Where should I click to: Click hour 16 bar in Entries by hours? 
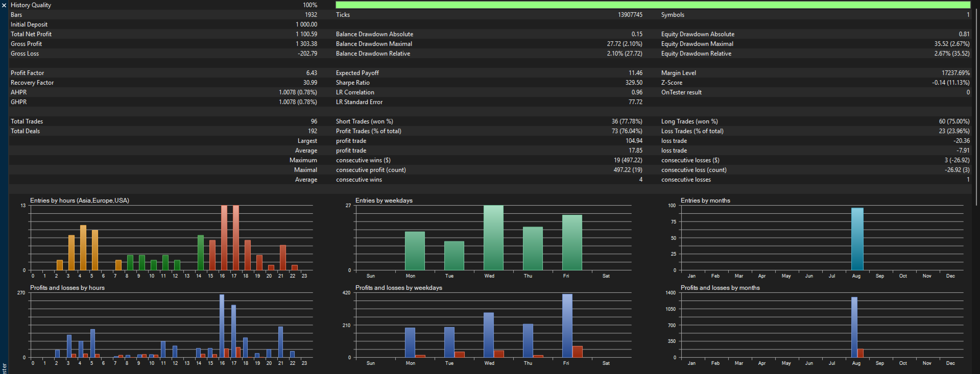pyautogui.click(x=224, y=238)
